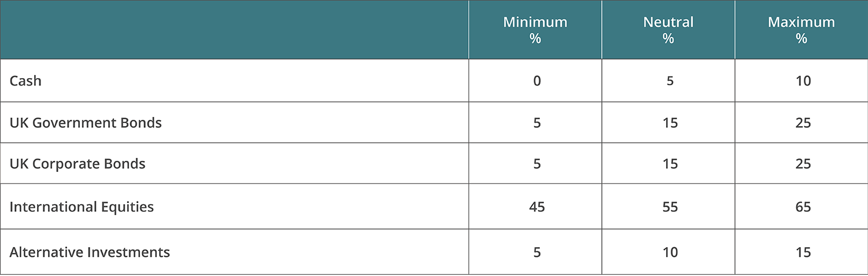Click the Maximum % column header

pyautogui.click(x=801, y=30)
